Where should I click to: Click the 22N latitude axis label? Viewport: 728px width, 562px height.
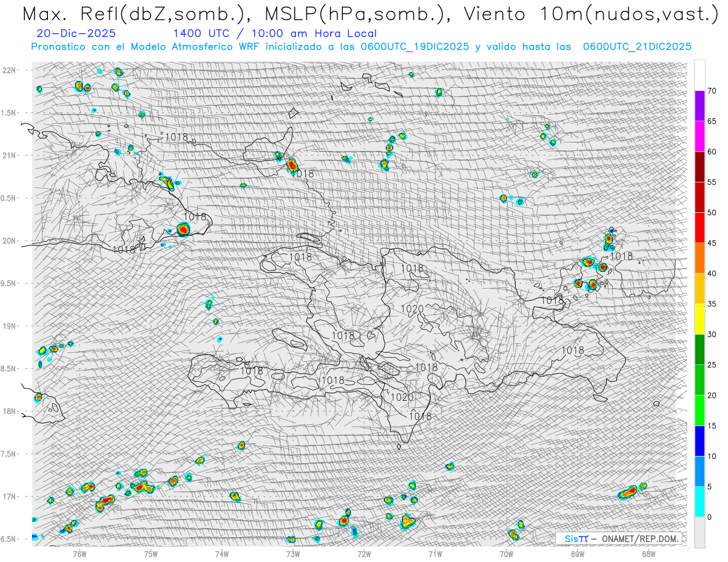tap(9, 70)
